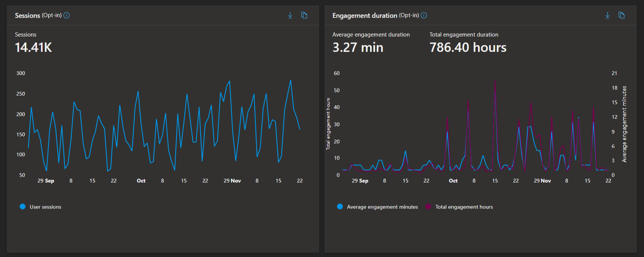Click Average engagement minutes legend label
Image resolution: width=644 pixels, height=257 pixels.
(x=382, y=207)
